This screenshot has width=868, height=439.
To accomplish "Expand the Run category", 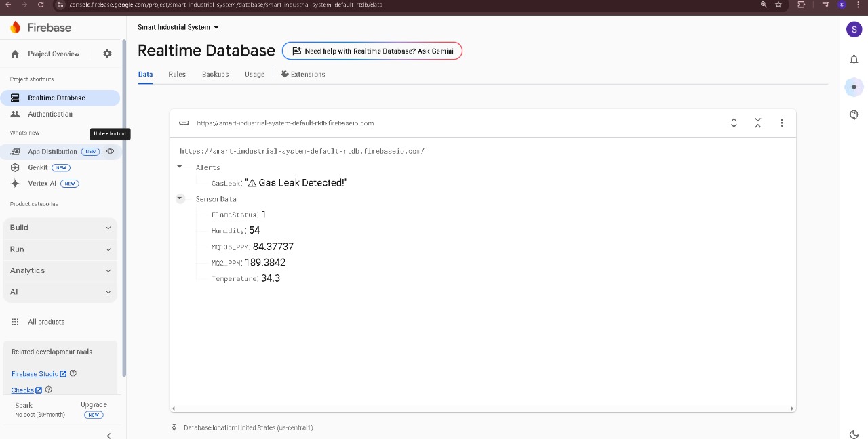I will [x=60, y=249].
